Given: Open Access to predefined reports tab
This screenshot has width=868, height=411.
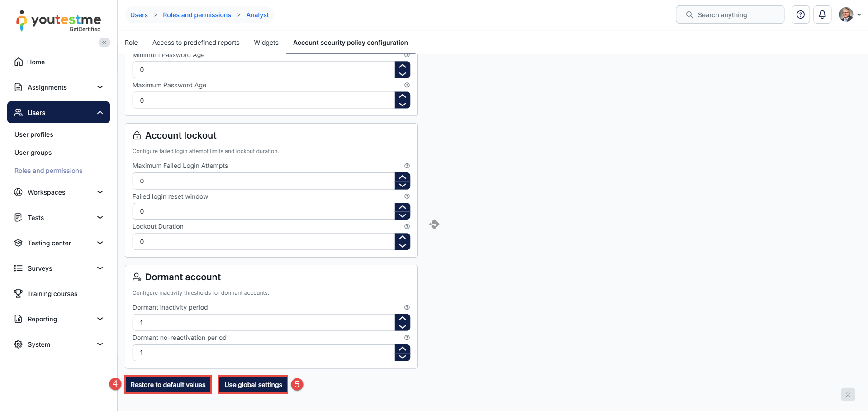Looking at the screenshot, I should pyautogui.click(x=196, y=43).
